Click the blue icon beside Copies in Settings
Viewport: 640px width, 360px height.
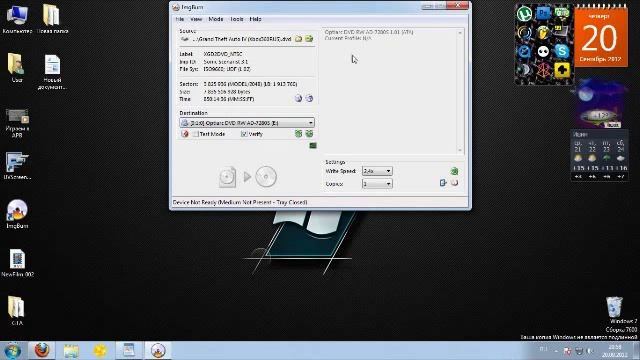tap(443, 183)
